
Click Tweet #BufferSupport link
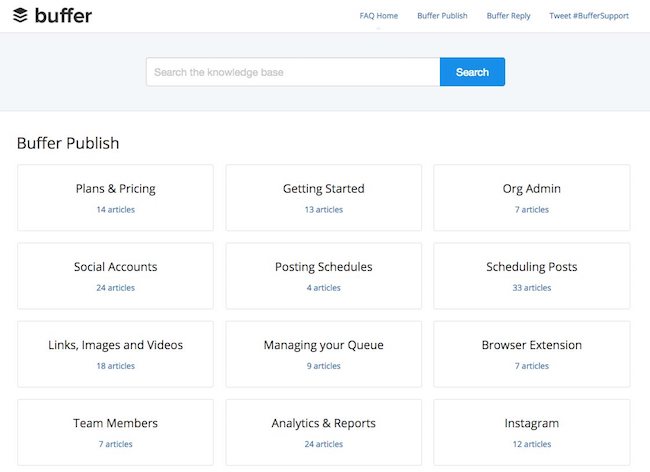coord(588,16)
